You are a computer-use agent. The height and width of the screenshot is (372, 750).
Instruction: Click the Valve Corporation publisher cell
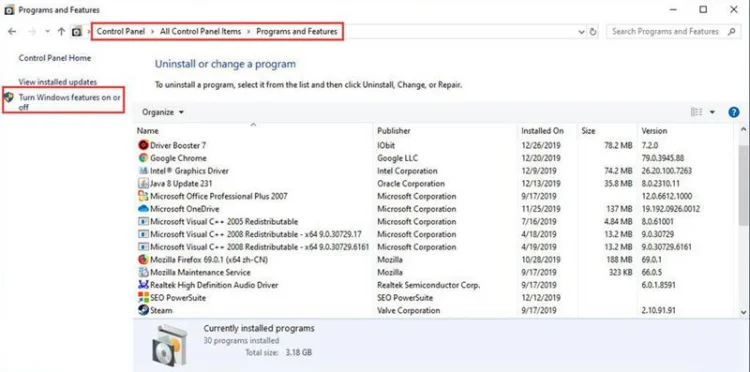tap(408, 310)
